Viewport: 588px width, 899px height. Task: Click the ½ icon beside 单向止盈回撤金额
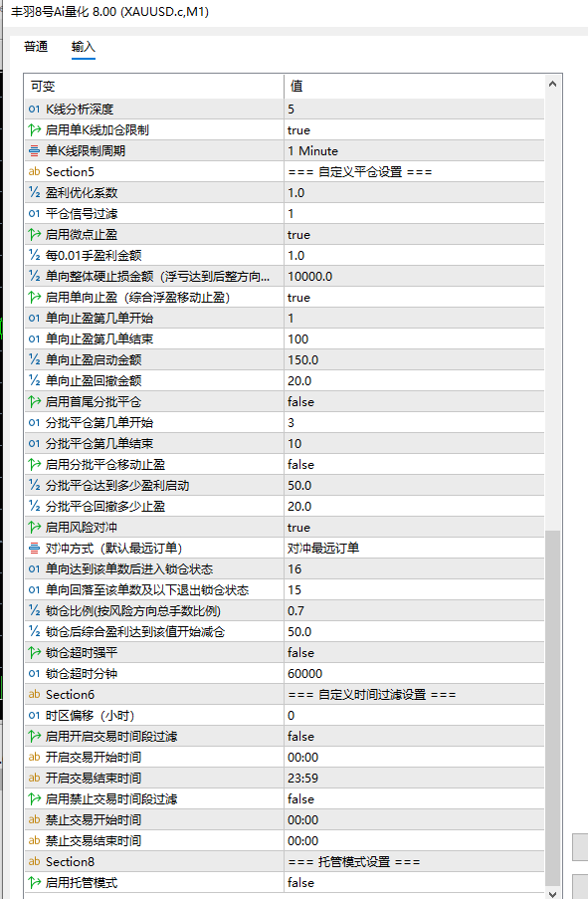click(x=35, y=380)
